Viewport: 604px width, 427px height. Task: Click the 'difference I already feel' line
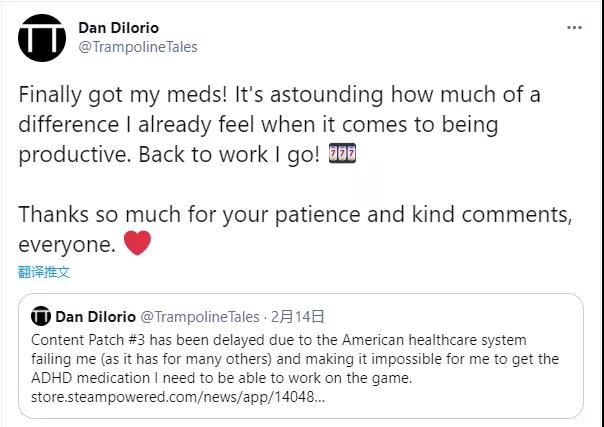(258, 125)
